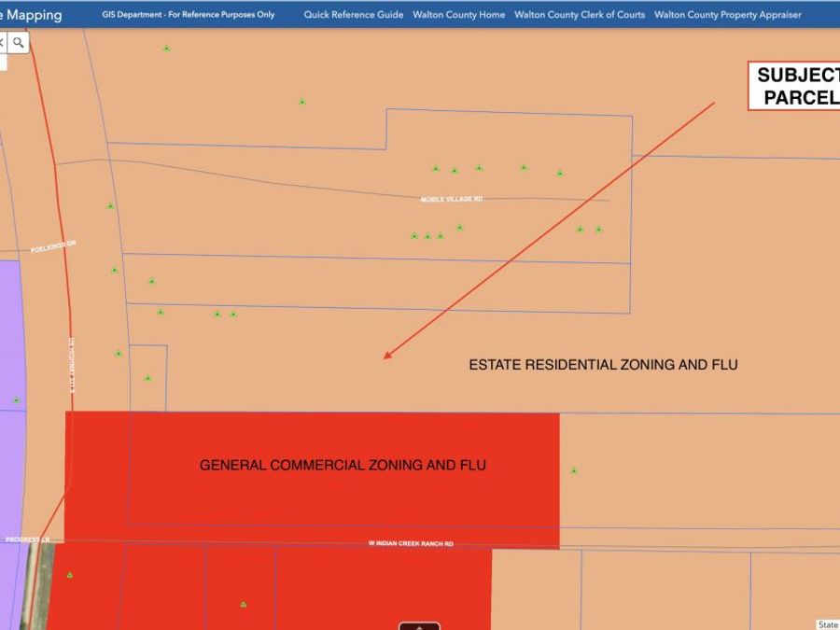The height and width of the screenshot is (630, 840).
Task: Go to Walton County Home
Action: (x=458, y=15)
